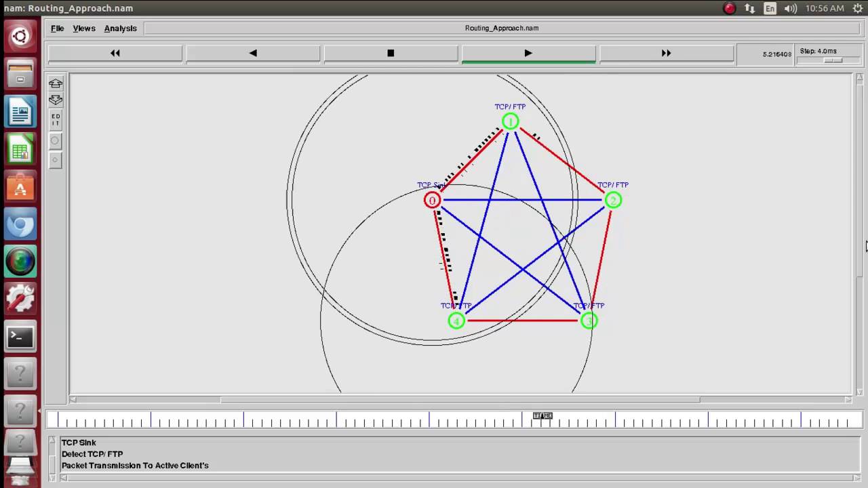Open System Settings from launcher
This screenshot has height=488, width=868.
20,298
